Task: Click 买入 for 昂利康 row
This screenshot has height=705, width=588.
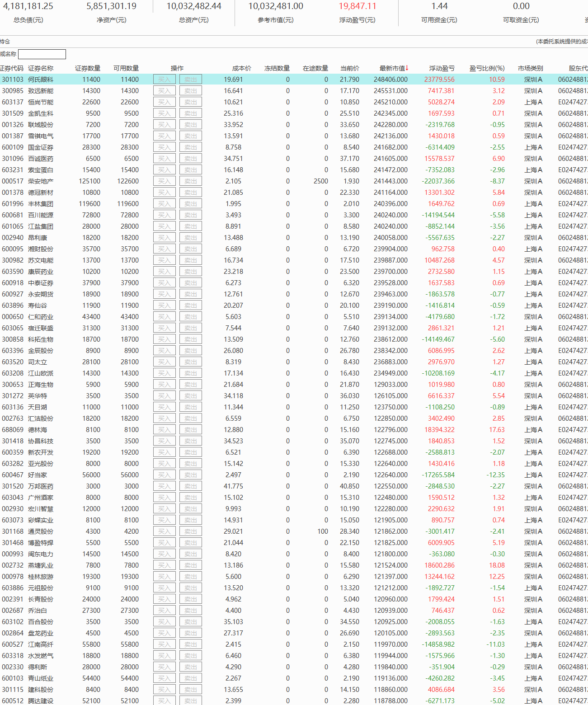Action: [x=165, y=238]
